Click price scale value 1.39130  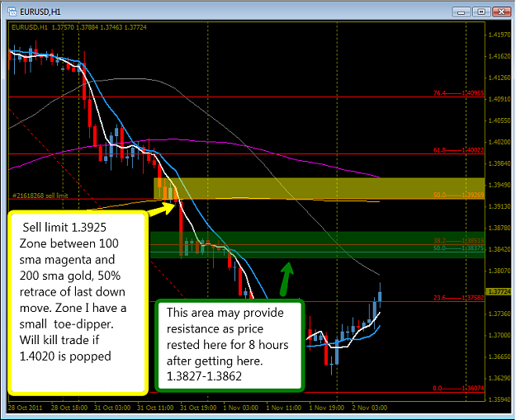(499, 206)
